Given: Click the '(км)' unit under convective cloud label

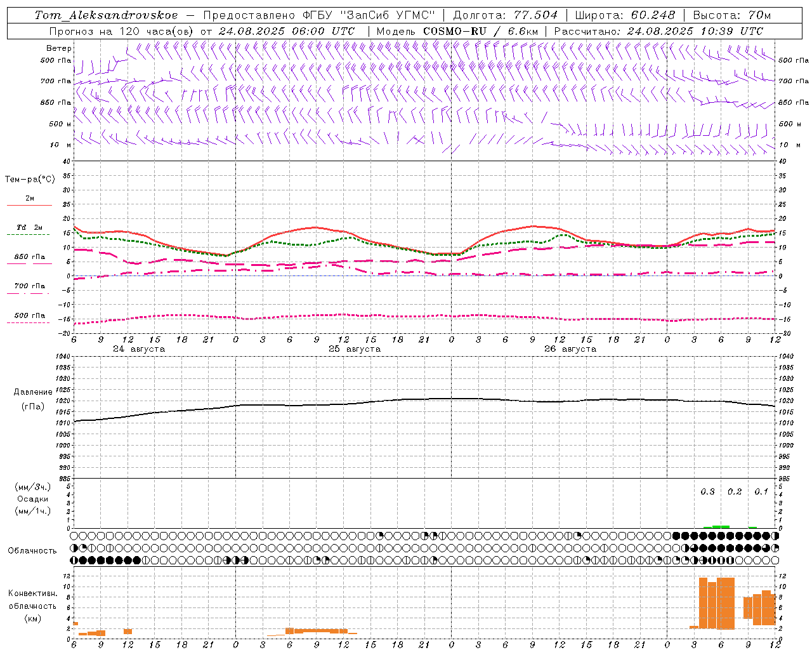Looking at the screenshot, I should pyautogui.click(x=33, y=618).
